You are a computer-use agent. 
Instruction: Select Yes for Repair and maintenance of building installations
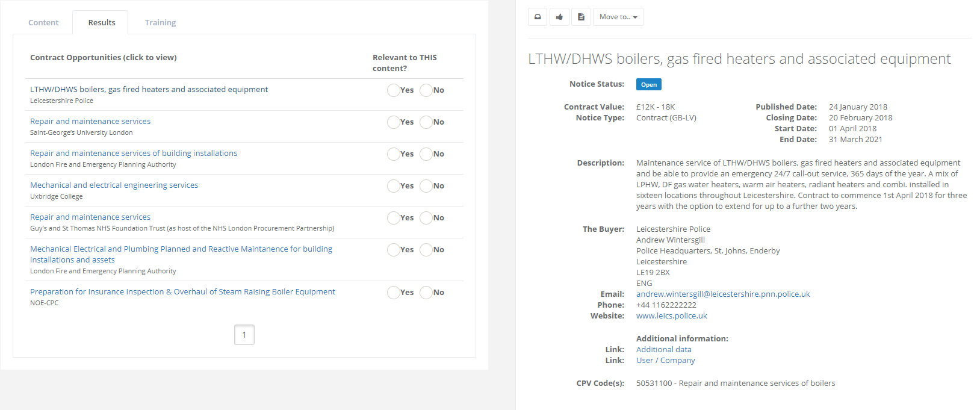coord(394,154)
